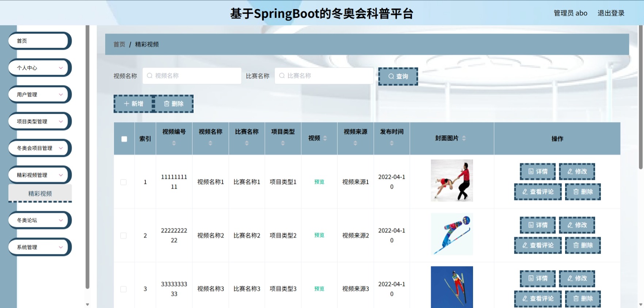Check the row 2 checkbox for 视频名称2
The height and width of the screenshot is (308, 644).
[x=123, y=236]
